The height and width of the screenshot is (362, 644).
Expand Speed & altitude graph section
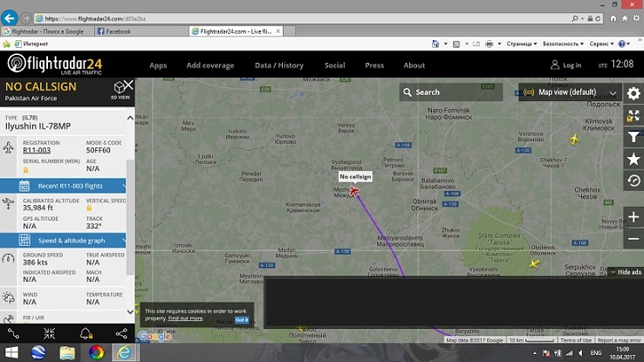pyautogui.click(x=63, y=241)
